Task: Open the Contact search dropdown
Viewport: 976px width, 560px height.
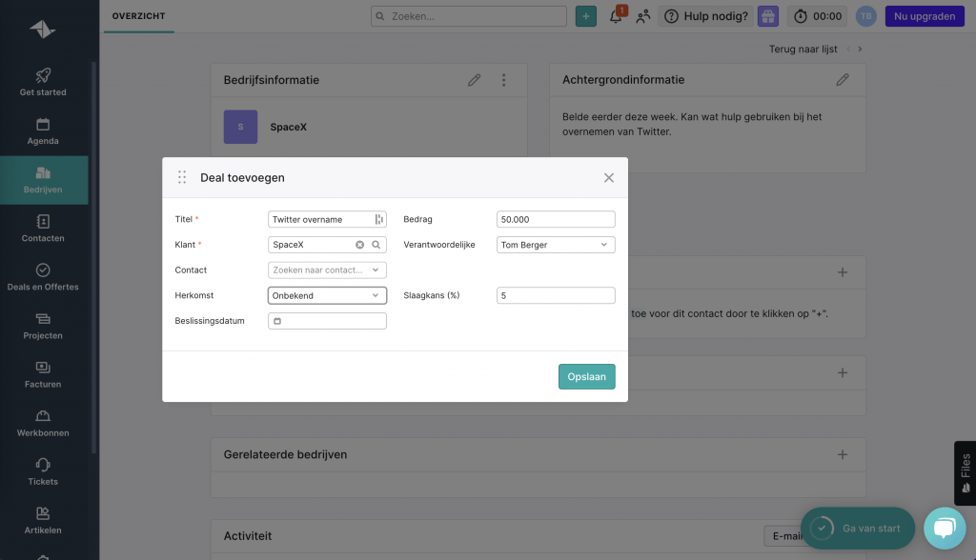Action: click(327, 270)
